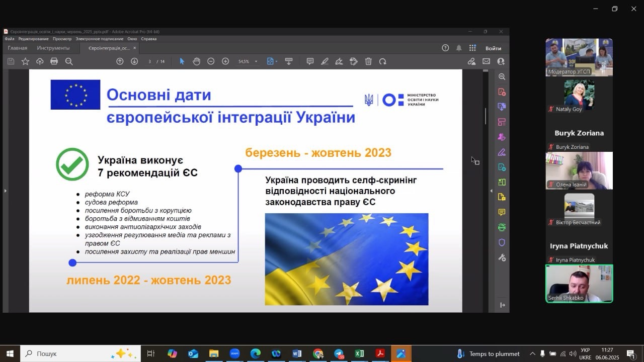Click the star bookmark icon

click(x=25, y=61)
